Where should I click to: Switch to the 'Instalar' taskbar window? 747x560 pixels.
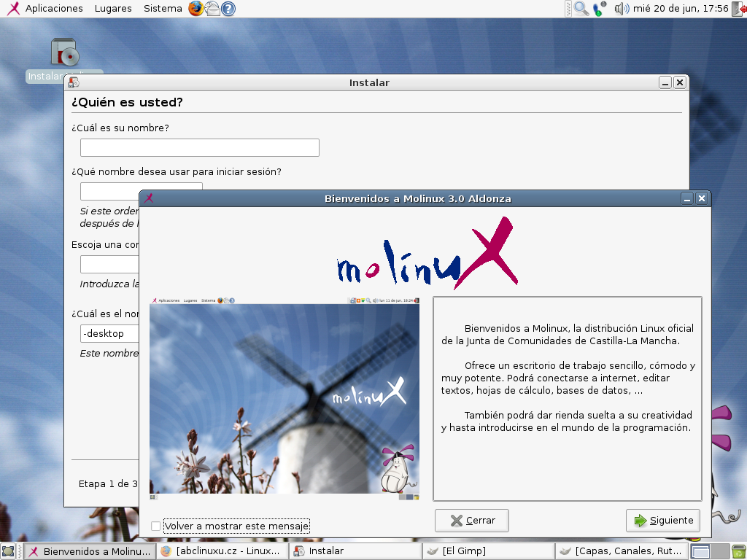pos(355,551)
